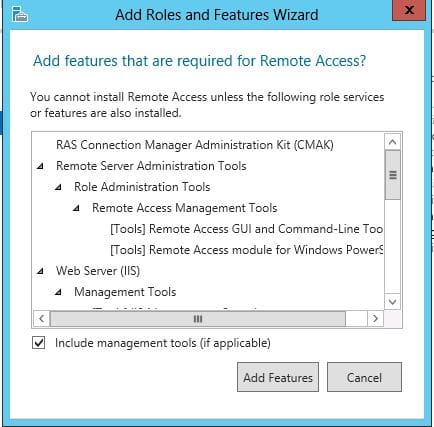Collapse Remote Access Management Tools node
Image resolution: width=434 pixels, height=427 pixels.
click(x=76, y=208)
